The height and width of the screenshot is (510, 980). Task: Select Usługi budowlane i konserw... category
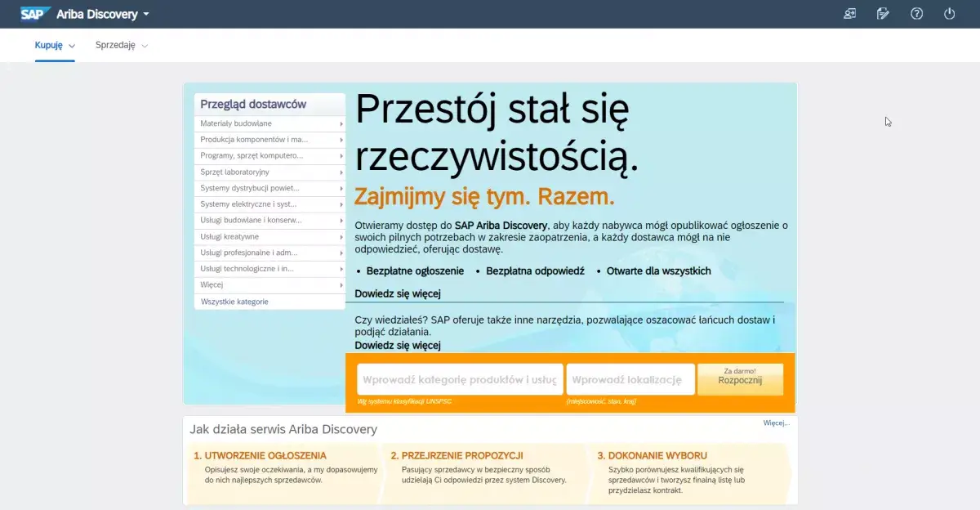tap(269, 220)
